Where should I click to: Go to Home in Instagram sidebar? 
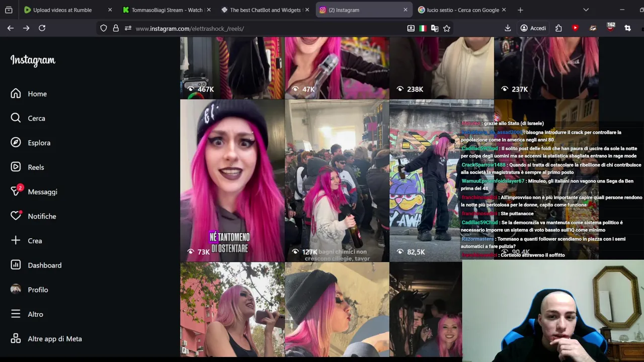(29, 94)
